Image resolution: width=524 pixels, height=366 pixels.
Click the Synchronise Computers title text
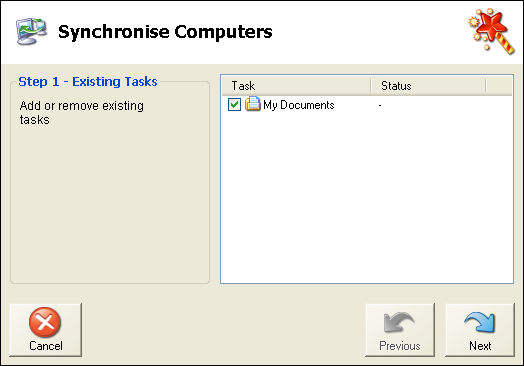[165, 32]
